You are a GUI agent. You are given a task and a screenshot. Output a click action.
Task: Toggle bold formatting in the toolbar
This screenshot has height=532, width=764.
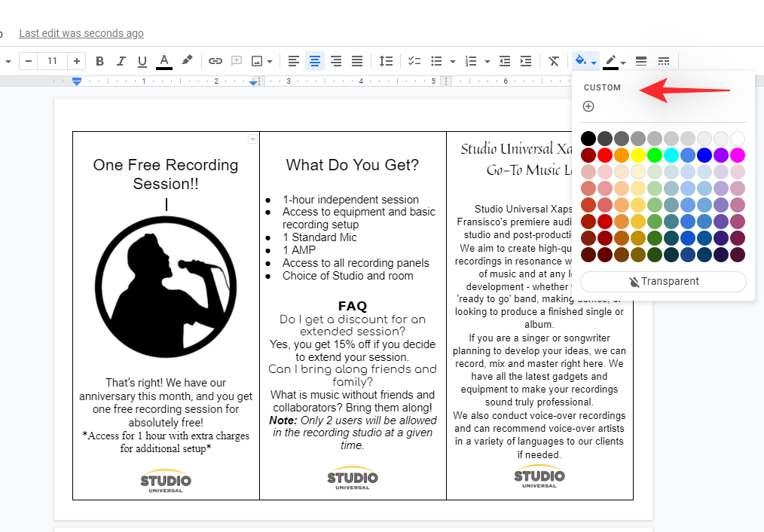click(99, 61)
